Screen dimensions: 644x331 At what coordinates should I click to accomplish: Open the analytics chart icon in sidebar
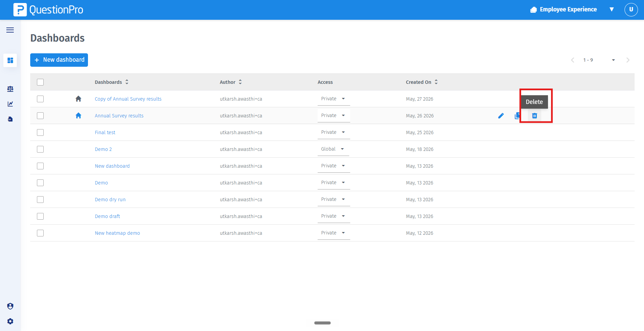(x=10, y=104)
